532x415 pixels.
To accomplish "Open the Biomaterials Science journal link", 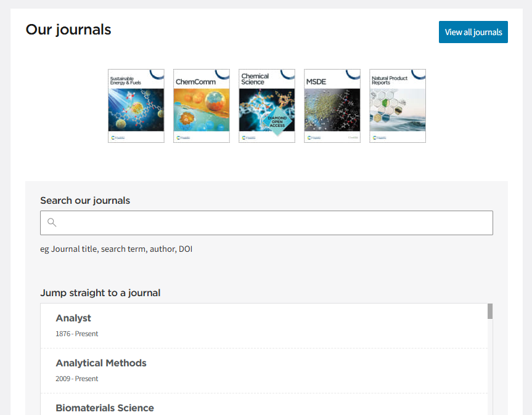I will tap(105, 408).
